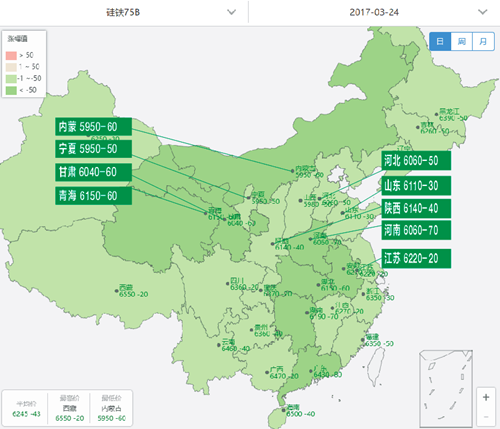Click the Tibet province marker dot
Image resolution: width=500 pixels, height=429 pixels.
tap(117, 291)
